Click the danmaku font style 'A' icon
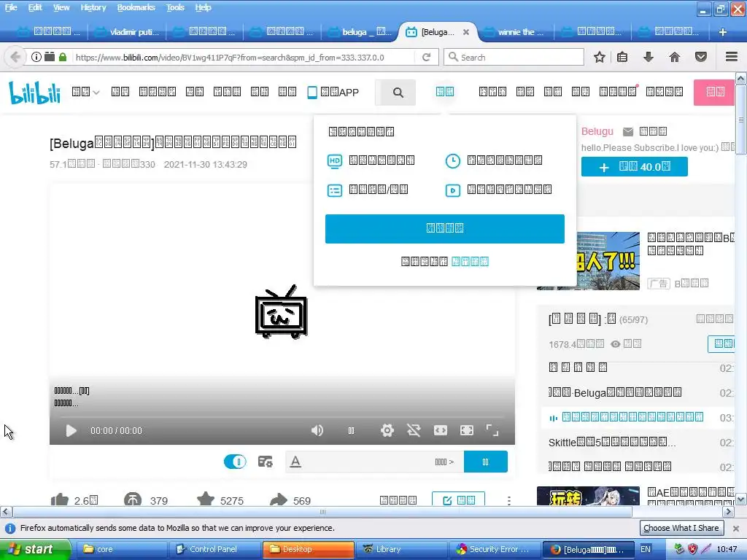Viewport: 747px width, 560px height. pos(295,462)
